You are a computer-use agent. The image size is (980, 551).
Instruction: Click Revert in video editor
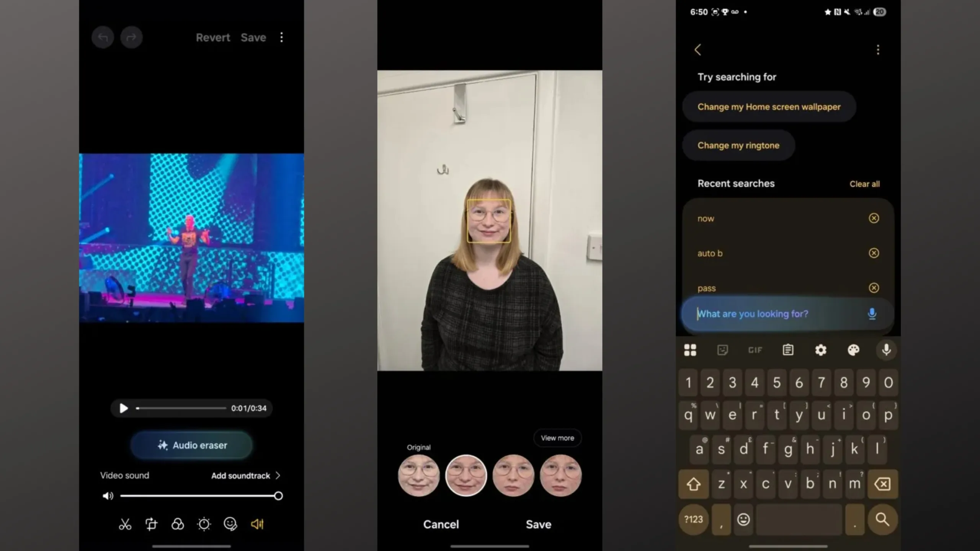pyautogui.click(x=213, y=37)
